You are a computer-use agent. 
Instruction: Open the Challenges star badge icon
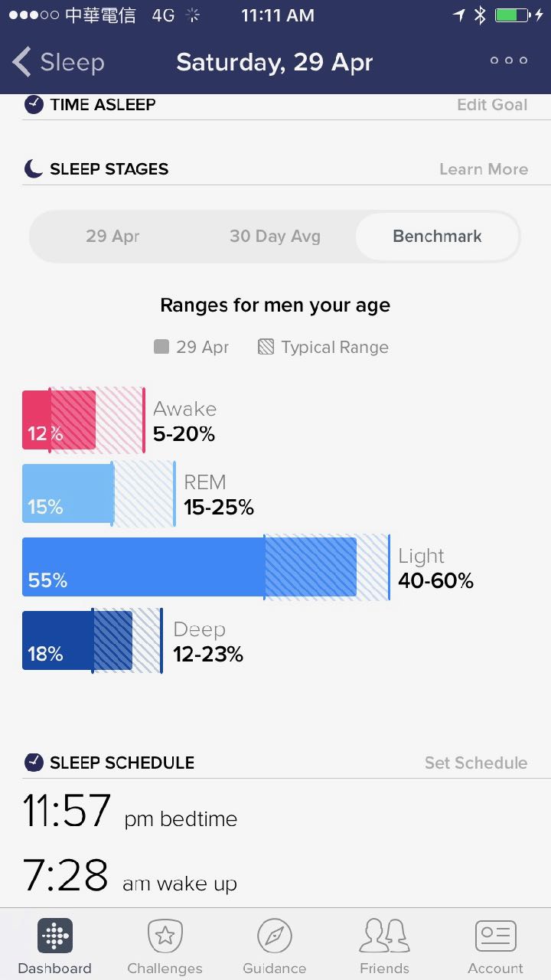click(165, 936)
